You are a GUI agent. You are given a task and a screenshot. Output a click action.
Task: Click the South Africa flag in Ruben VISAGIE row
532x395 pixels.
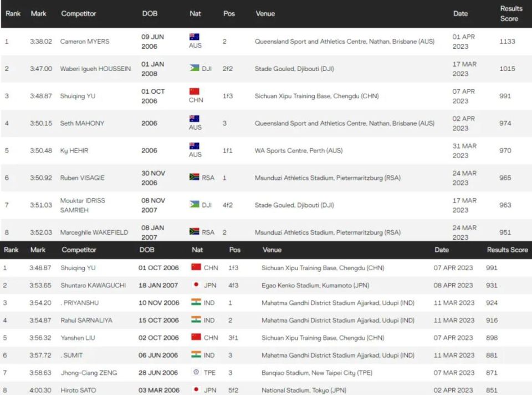point(195,177)
